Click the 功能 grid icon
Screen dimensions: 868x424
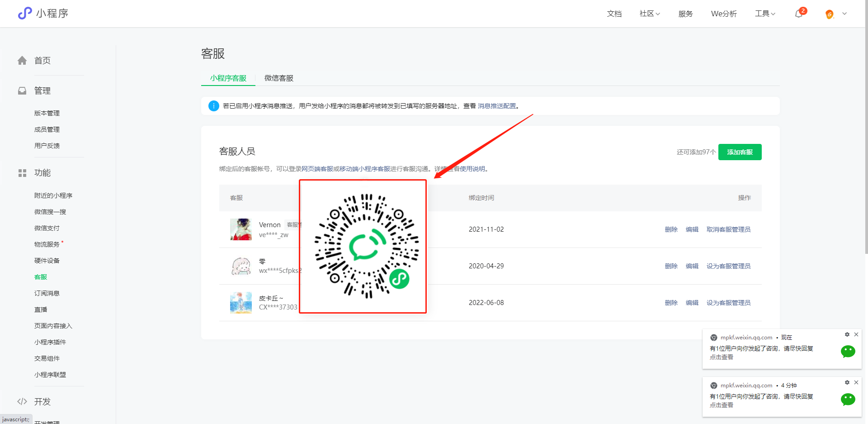click(x=22, y=173)
